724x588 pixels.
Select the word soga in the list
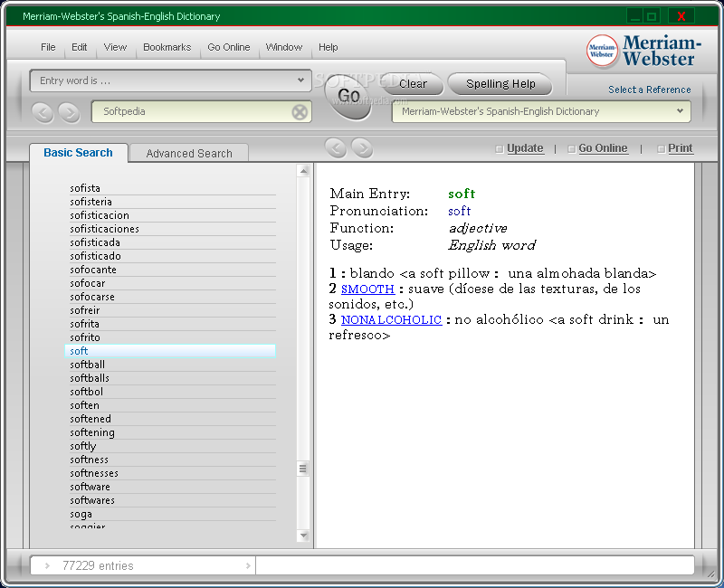[173, 514]
